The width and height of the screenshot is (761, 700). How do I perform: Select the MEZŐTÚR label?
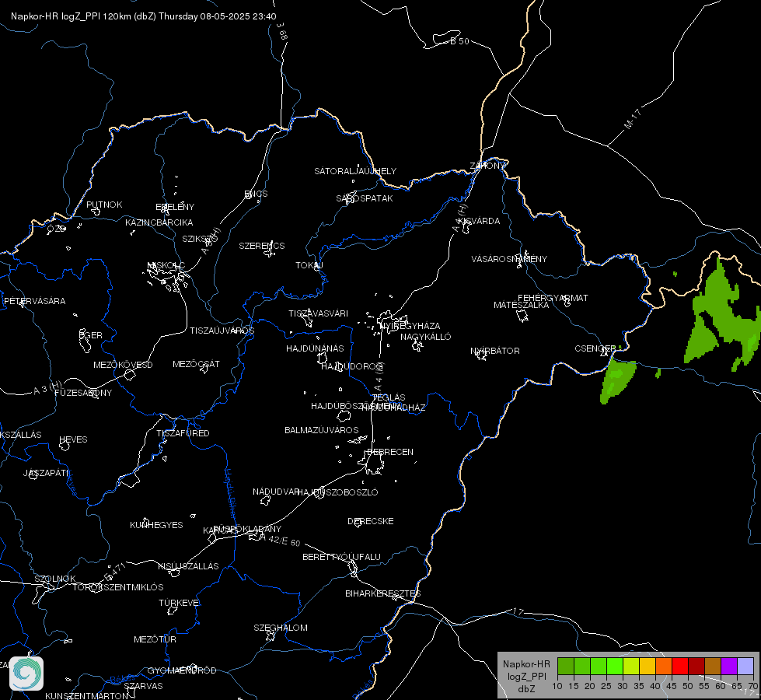pyautogui.click(x=155, y=639)
